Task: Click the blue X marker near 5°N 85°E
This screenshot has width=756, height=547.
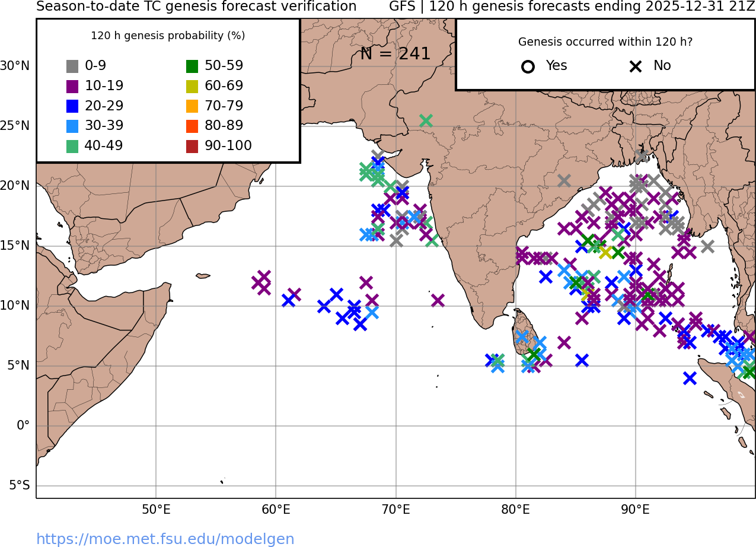Action: 582,360
